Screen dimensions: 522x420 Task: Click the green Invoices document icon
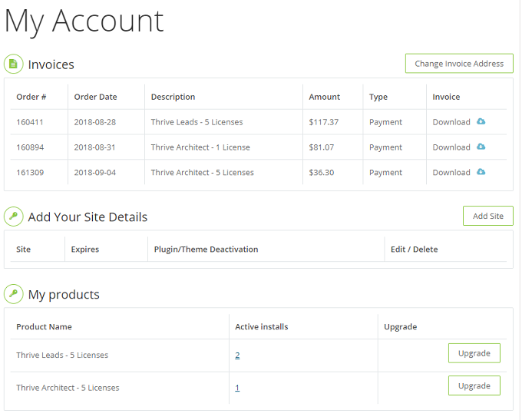[x=13, y=64]
